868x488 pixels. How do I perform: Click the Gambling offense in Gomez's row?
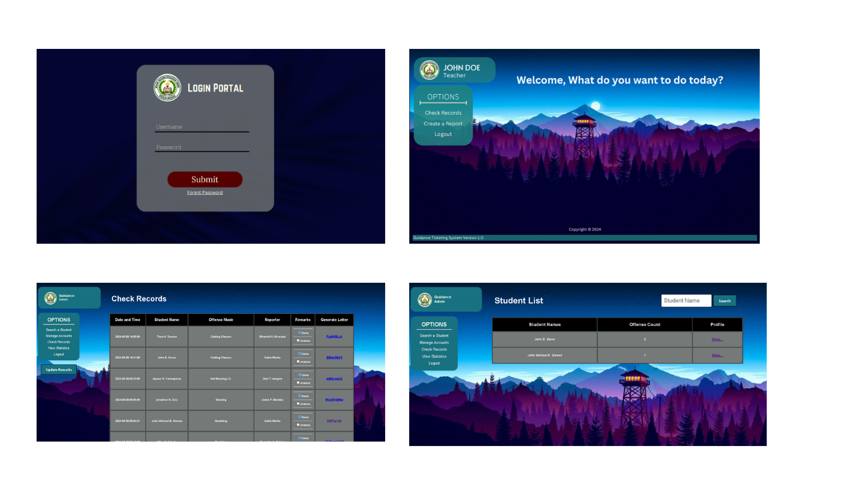[x=221, y=421]
